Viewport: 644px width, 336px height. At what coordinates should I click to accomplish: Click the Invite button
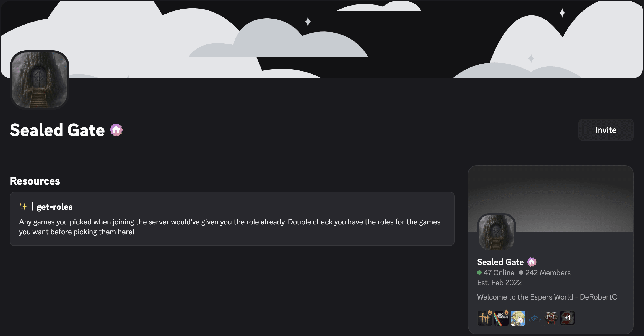pos(606,130)
